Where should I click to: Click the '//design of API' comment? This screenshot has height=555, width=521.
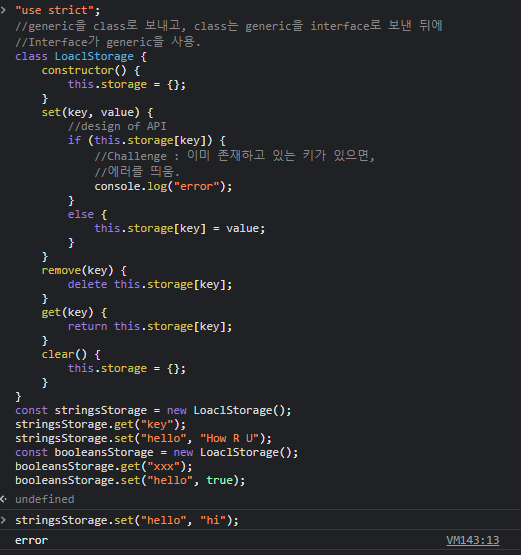click(117, 126)
